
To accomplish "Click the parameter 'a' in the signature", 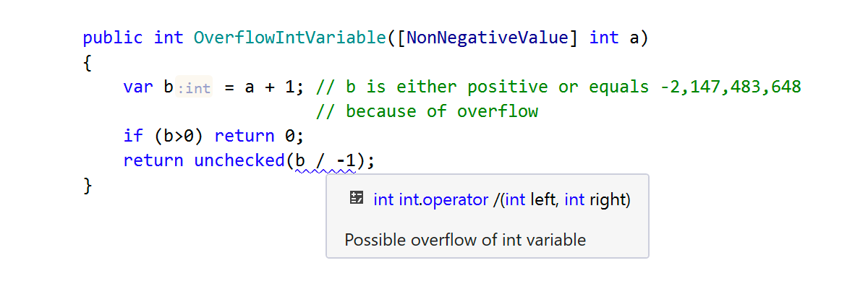I will 634,38.
